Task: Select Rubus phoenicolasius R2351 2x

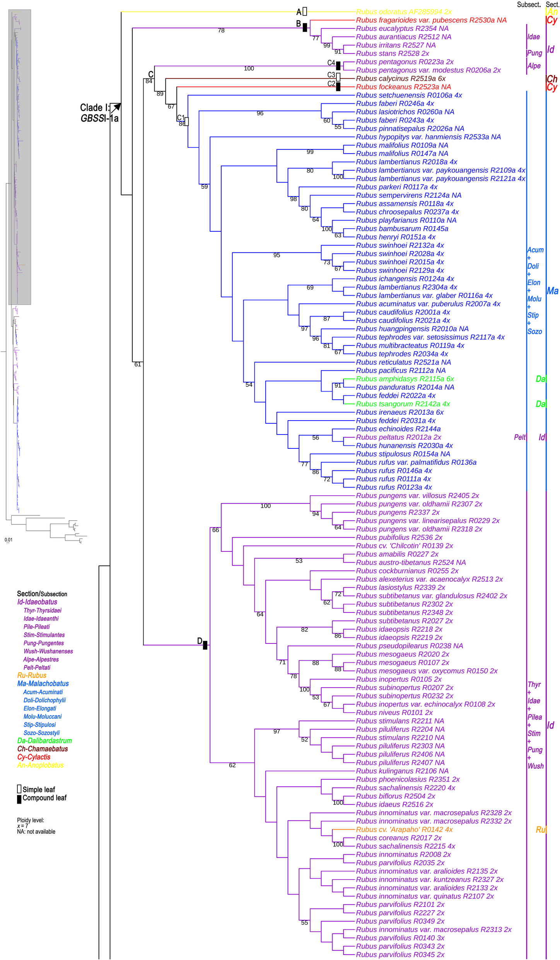Action: (x=408, y=779)
